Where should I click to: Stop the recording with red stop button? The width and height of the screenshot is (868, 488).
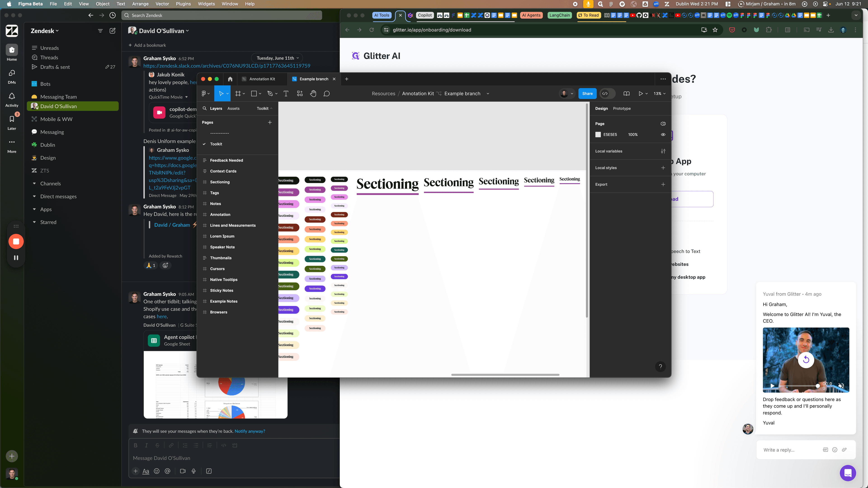point(16,242)
